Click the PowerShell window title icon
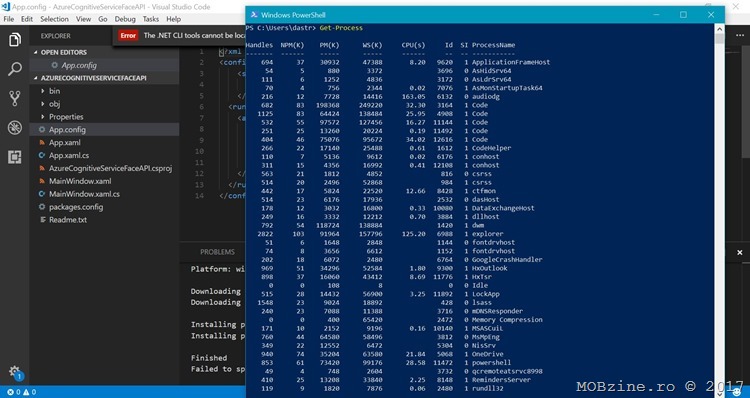 [254, 15]
